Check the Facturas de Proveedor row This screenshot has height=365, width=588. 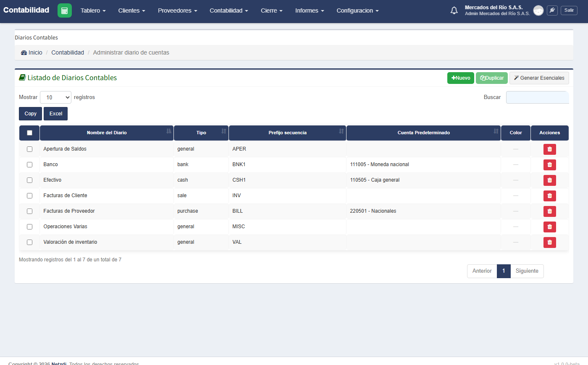[29, 211]
